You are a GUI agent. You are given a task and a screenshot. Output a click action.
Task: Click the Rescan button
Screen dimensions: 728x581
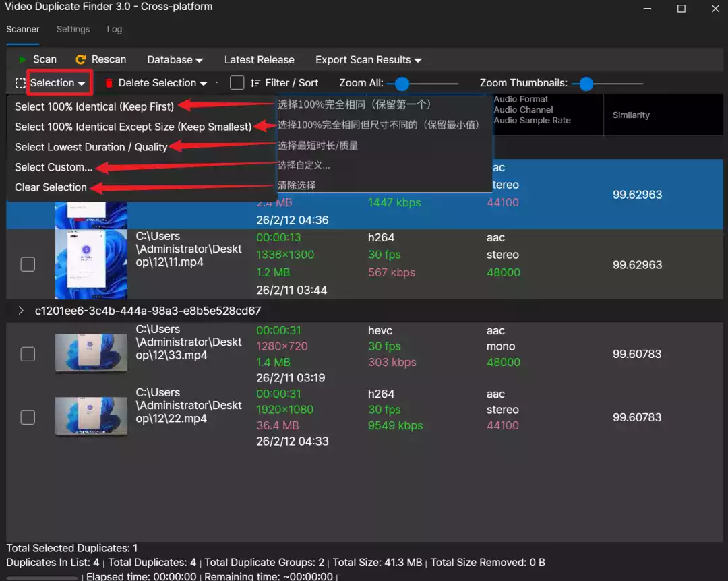[x=100, y=59]
